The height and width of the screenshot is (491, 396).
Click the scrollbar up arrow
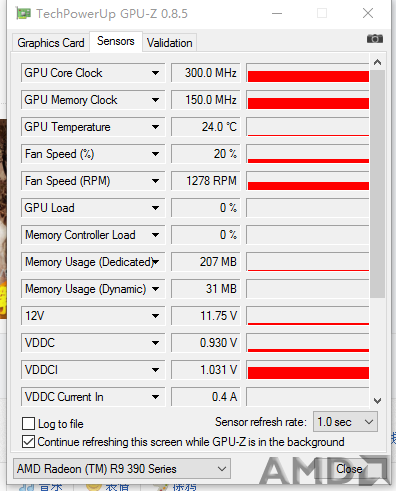pyautogui.click(x=377, y=62)
